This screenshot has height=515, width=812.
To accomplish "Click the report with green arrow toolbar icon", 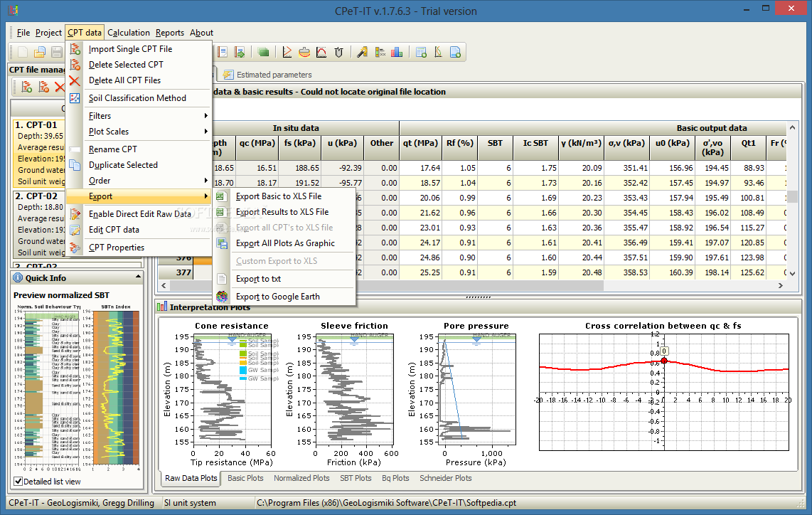I will [x=239, y=52].
